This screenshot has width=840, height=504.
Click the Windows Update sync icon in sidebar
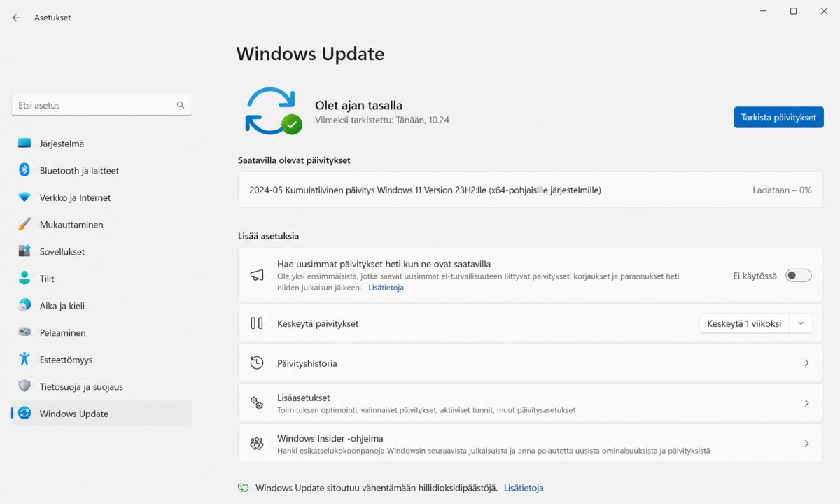coord(24,413)
